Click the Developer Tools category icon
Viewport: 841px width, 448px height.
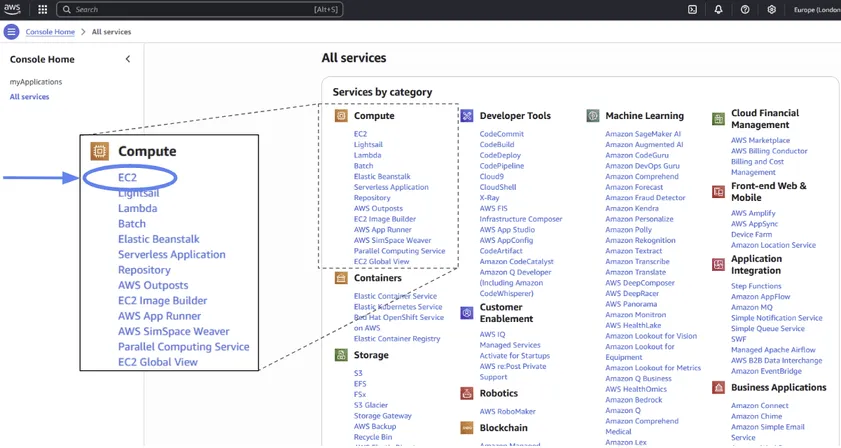pos(467,115)
